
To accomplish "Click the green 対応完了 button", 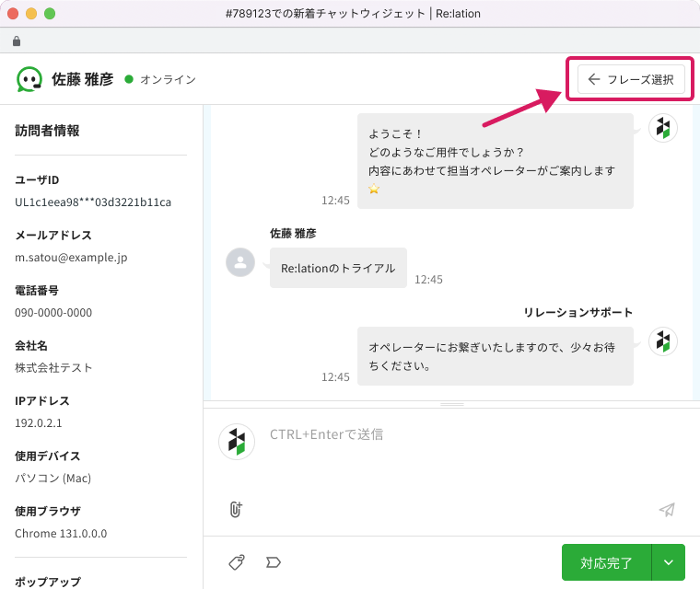I will coord(606,562).
